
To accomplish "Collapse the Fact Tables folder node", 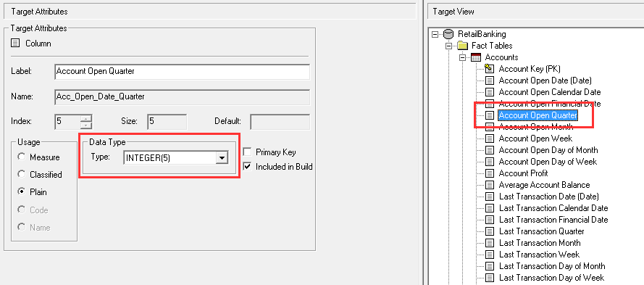I will (x=449, y=46).
